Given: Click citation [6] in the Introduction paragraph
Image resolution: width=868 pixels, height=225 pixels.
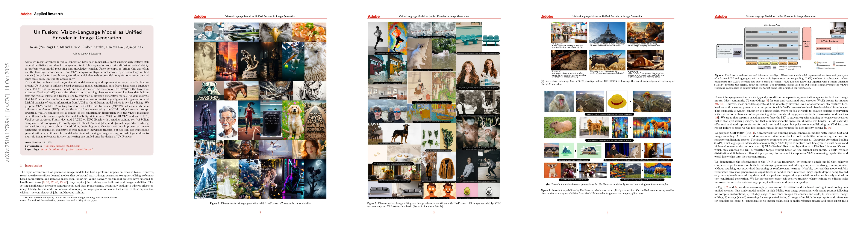Looking at the screenshot, I should 44,182.
